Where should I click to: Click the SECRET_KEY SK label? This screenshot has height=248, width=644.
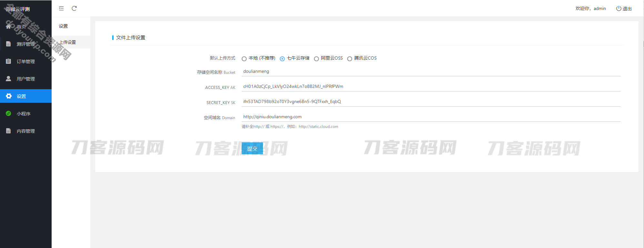[x=221, y=102]
